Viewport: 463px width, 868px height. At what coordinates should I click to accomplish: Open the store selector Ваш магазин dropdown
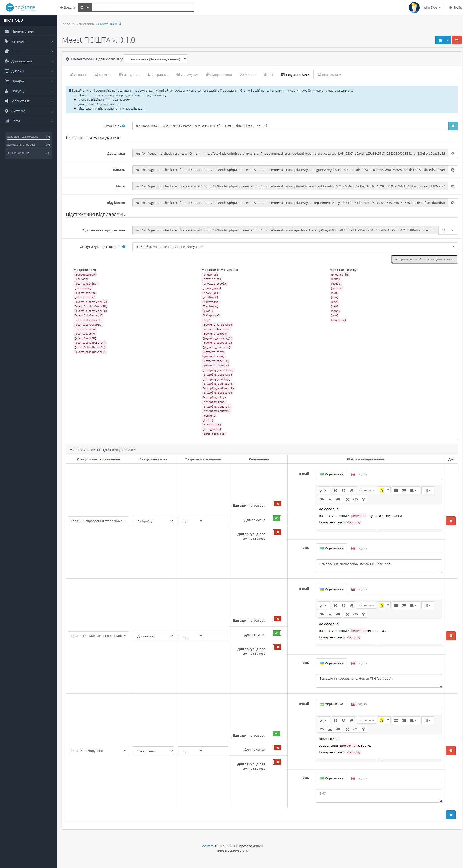click(x=156, y=59)
